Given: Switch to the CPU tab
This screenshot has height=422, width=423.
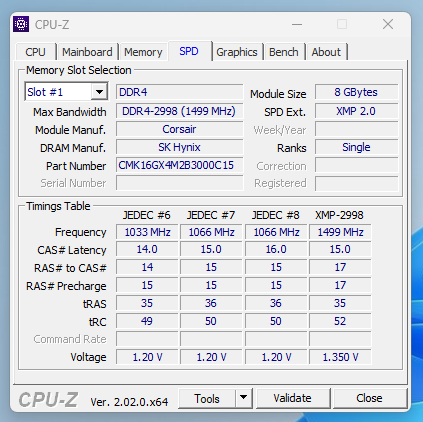Looking at the screenshot, I should pos(35,52).
